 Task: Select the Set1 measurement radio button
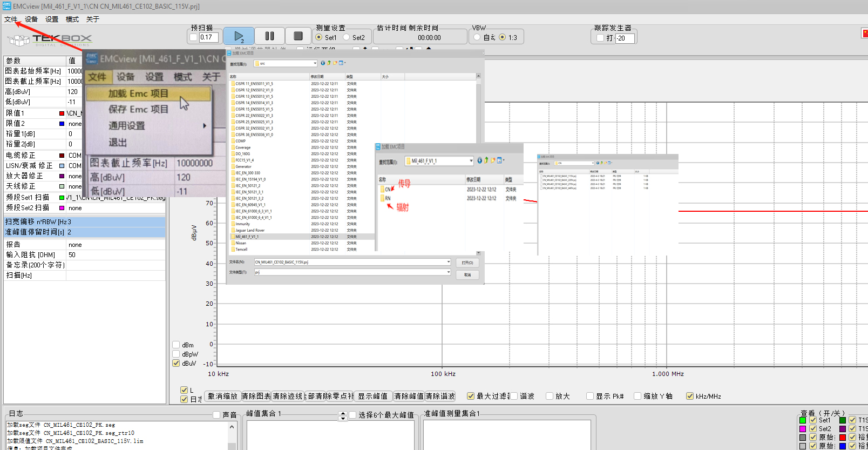pyautogui.click(x=319, y=37)
